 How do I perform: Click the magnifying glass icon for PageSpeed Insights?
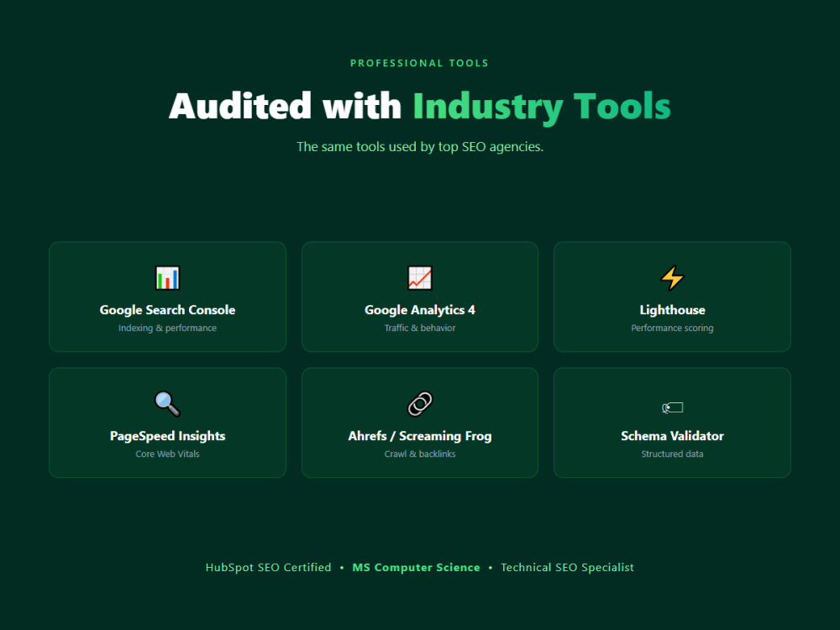click(x=167, y=404)
